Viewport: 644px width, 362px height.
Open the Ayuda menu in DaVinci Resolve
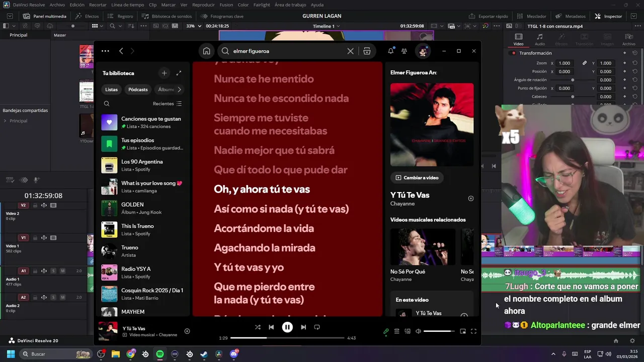(317, 5)
